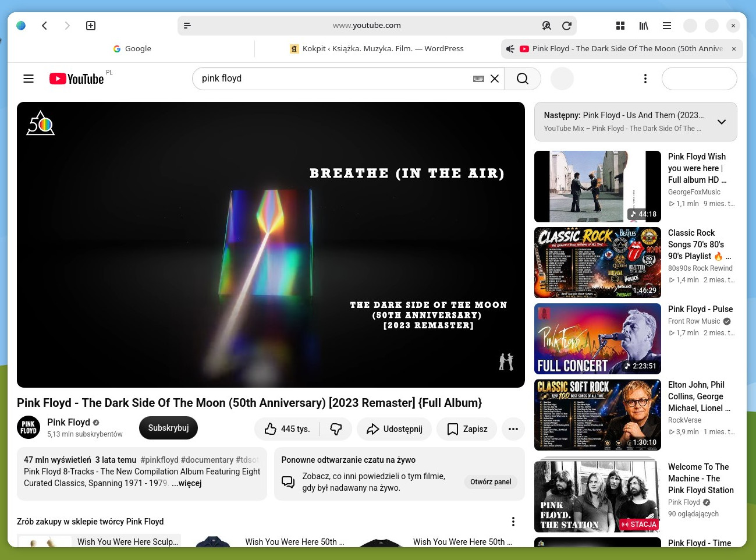Open the browser library icon

[x=644, y=26]
